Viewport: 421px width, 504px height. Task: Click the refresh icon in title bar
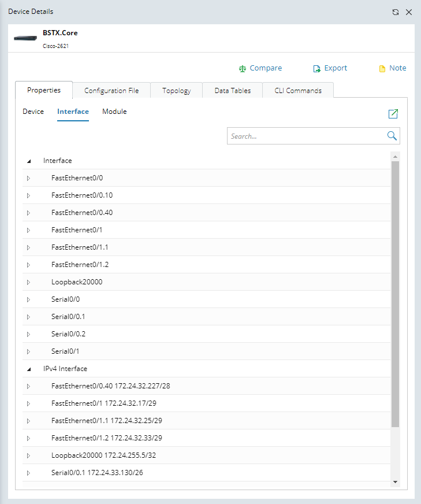(x=396, y=12)
